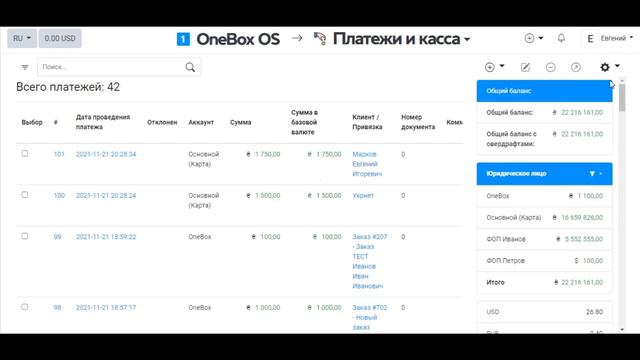
Task: Click the filter funnel in Юридическое лицо header
Action: coord(592,173)
